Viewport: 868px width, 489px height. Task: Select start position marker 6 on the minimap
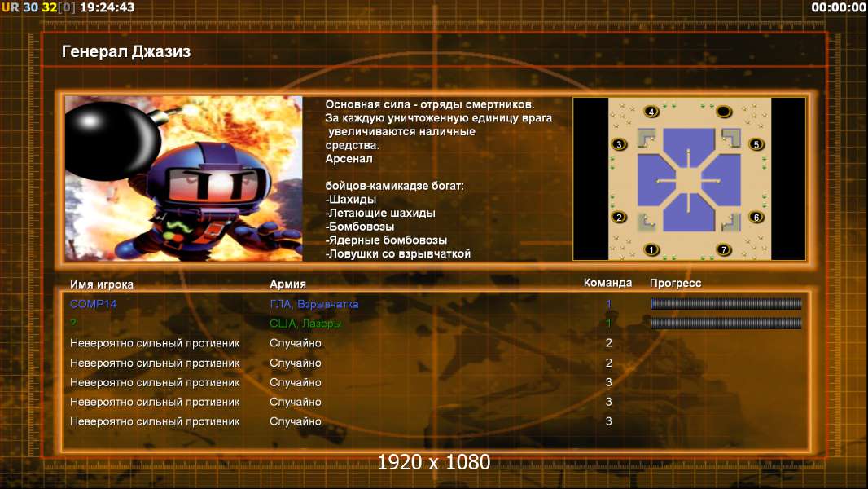(x=756, y=217)
